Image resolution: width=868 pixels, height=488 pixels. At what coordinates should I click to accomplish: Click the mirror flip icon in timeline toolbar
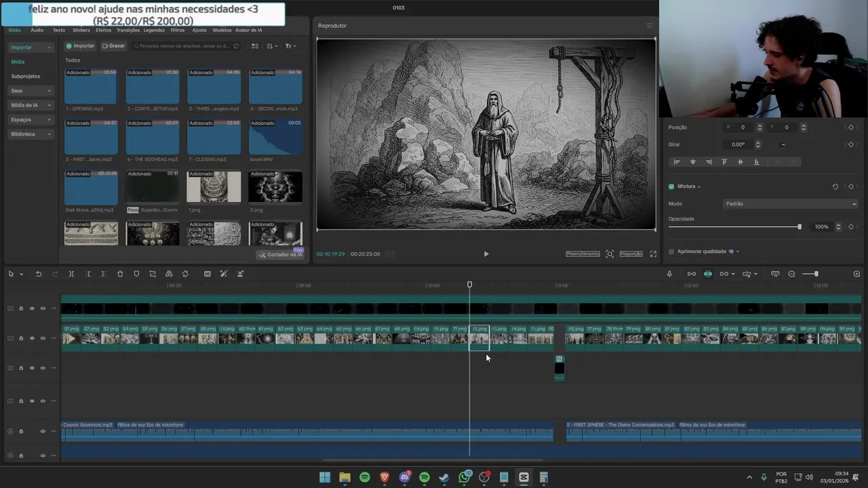coord(169,274)
